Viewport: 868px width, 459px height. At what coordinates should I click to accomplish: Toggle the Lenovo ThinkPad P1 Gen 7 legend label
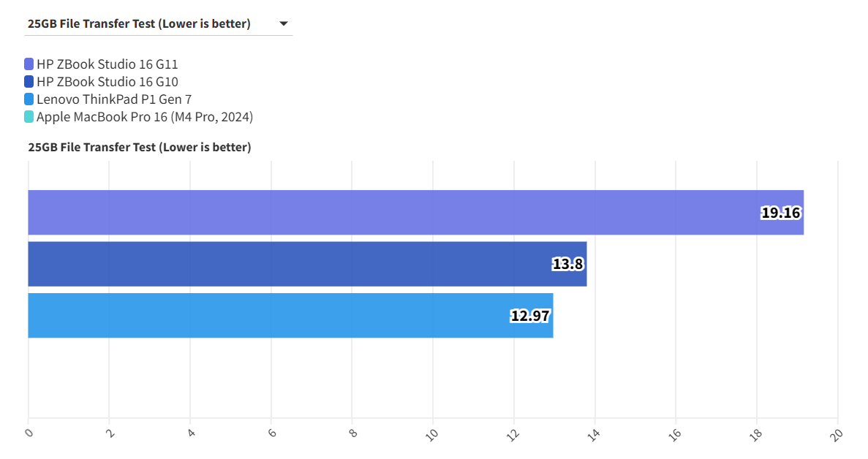[114, 99]
